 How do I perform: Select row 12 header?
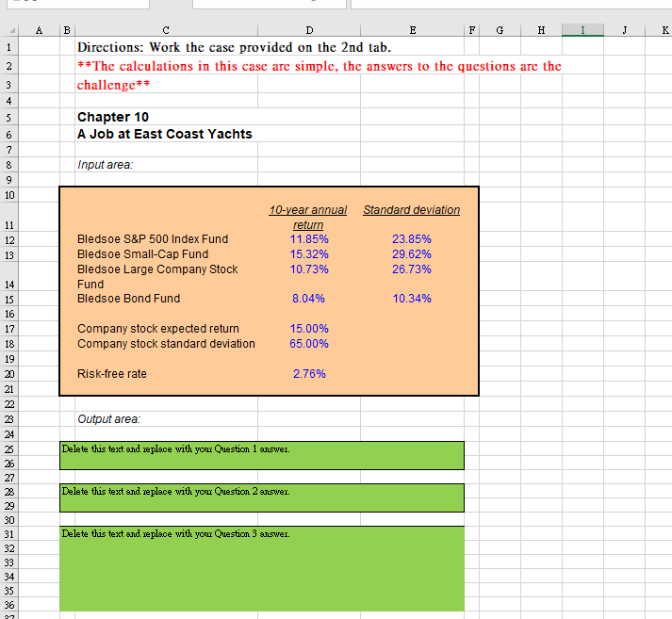click(x=9, y=240)
